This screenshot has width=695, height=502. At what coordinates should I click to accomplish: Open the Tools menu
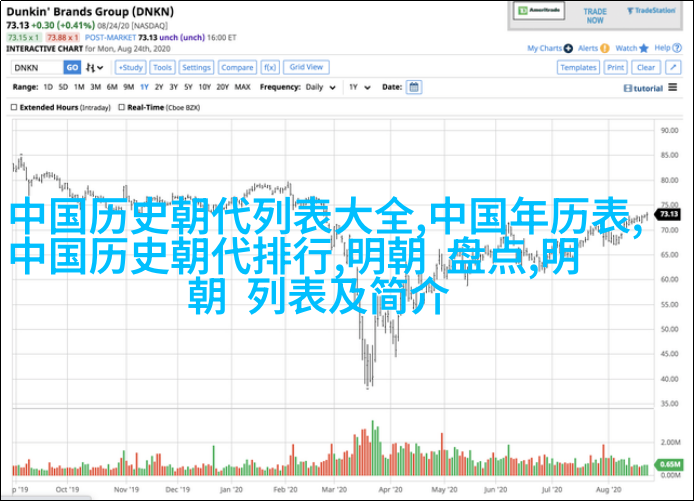[x=162, y=68]
